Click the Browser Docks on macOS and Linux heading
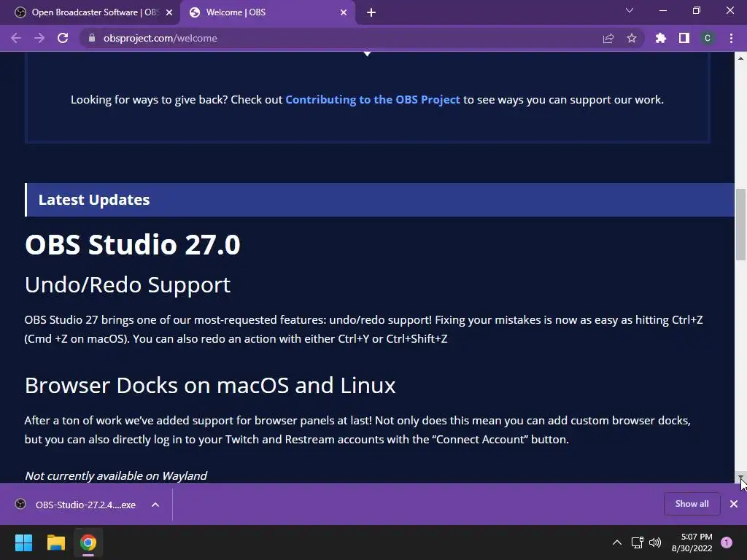Viewport: 747px width, 560px height. 210,385
